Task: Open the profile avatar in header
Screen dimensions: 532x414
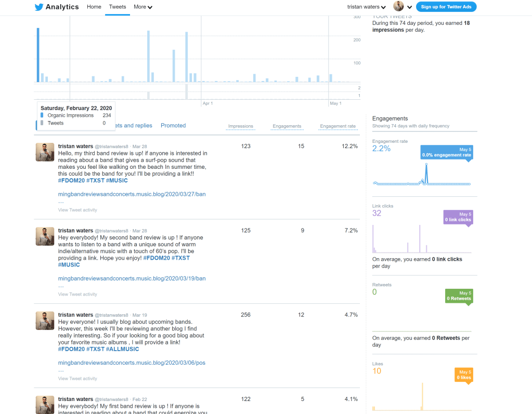Action: tap(398, 7)
